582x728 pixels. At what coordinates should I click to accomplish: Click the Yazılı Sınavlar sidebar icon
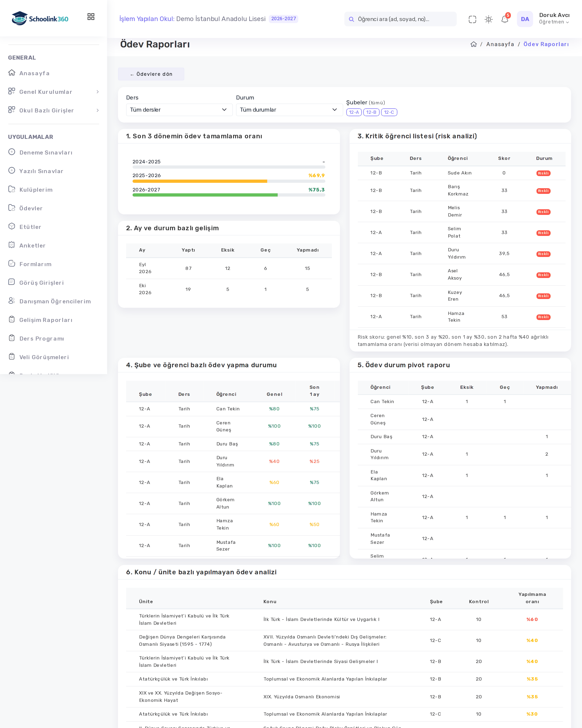coord(12,170)
